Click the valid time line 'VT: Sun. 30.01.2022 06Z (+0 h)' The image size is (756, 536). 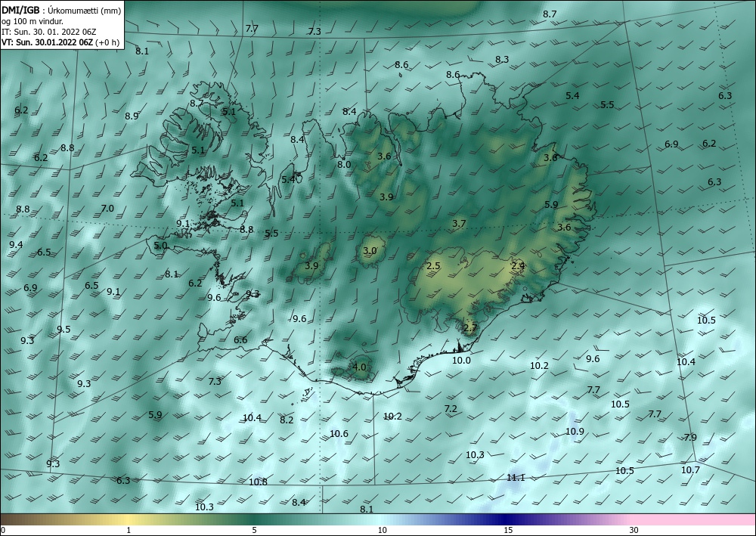tap(60, 42)
